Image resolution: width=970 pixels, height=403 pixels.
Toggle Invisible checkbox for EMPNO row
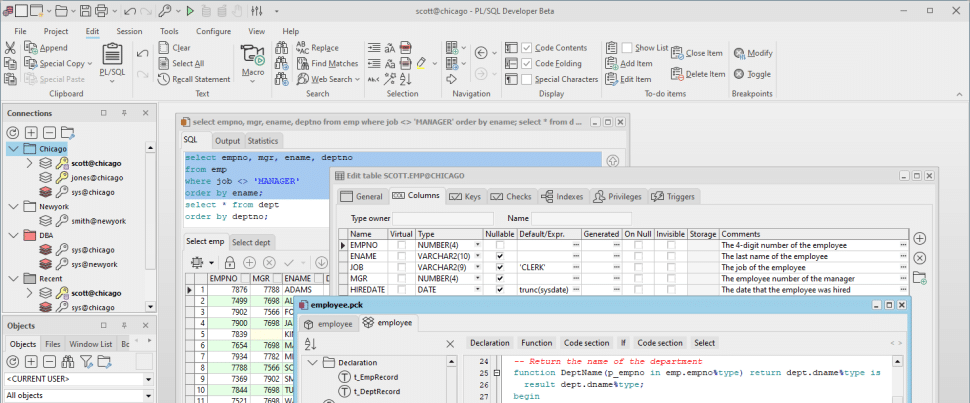tap(671, 245)
